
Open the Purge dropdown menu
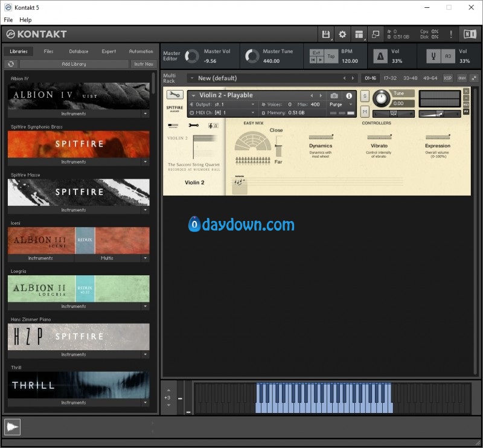[341, 104]
